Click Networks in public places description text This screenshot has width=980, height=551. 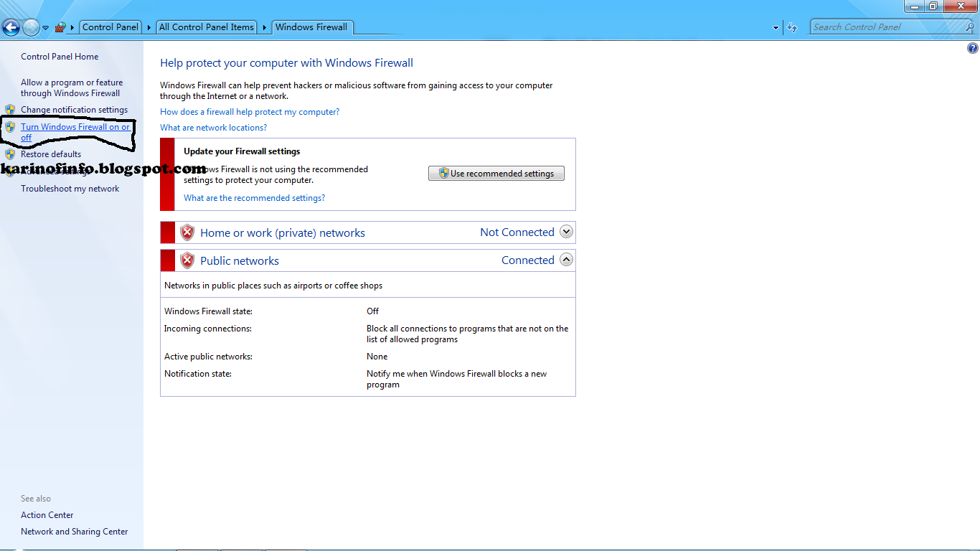tap(273, 286)
